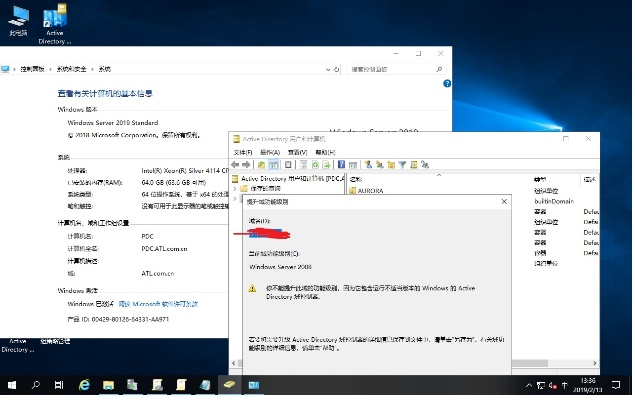The height and width of the screenshot is (400, 635).
Task: Toggle the action pane toolbar icon
Action: (x=353, y=164)
